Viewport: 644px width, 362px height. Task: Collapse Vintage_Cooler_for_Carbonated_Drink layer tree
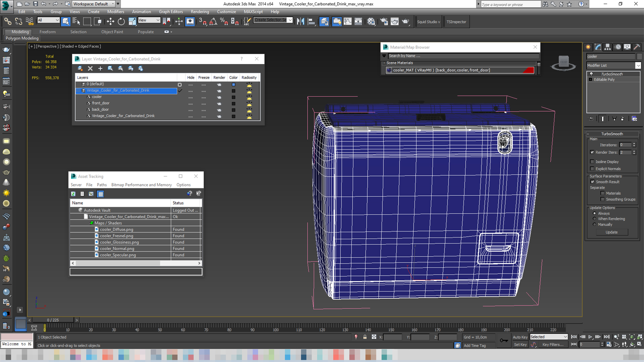pyautogui.click(x=78, y=90)
